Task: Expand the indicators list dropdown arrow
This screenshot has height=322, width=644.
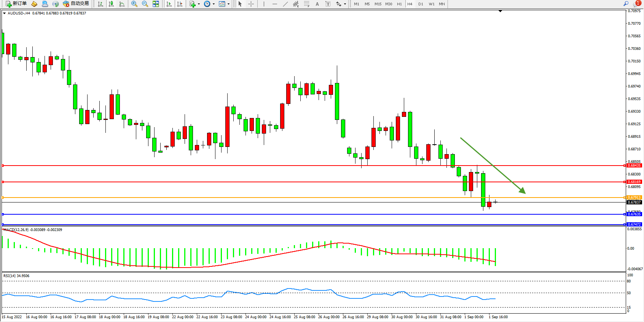Action: (199, 4)
